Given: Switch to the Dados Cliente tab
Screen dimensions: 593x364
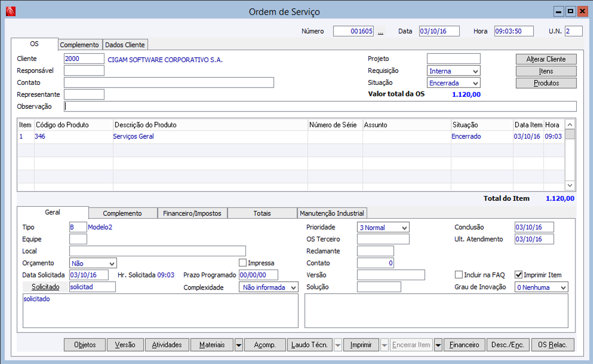Looking at the screenshot, I should pos(125,45).
